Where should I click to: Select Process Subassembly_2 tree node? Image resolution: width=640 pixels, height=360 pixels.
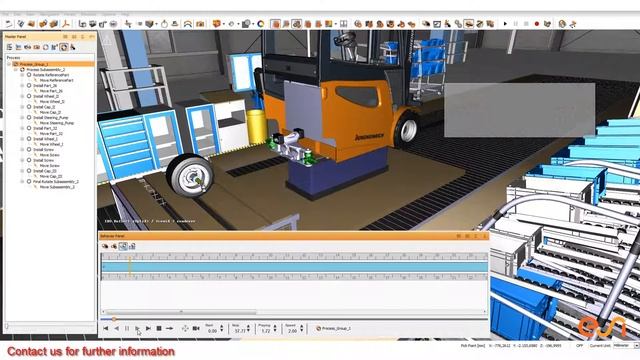pos(45,70)
